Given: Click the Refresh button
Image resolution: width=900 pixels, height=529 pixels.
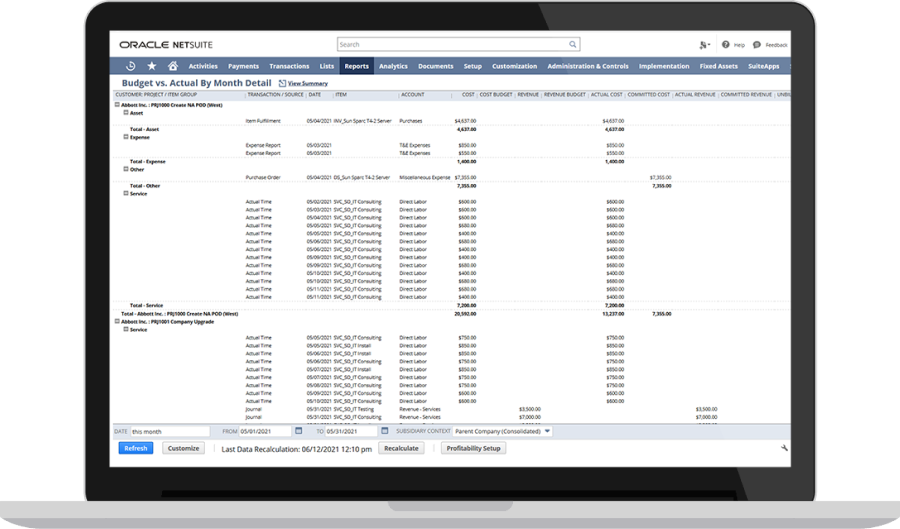Looking at the screenshot, I should [x=136, y=448].
